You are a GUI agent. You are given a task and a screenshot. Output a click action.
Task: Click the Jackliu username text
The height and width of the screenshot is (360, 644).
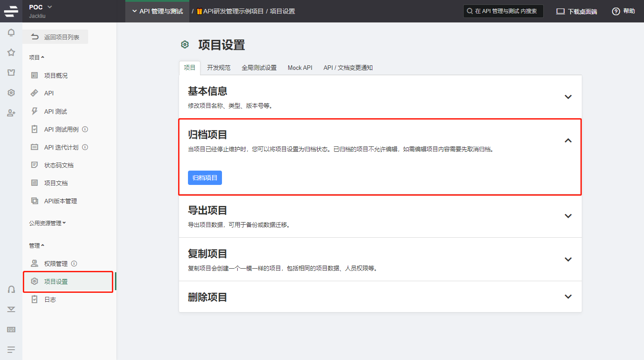pos(37,16)
